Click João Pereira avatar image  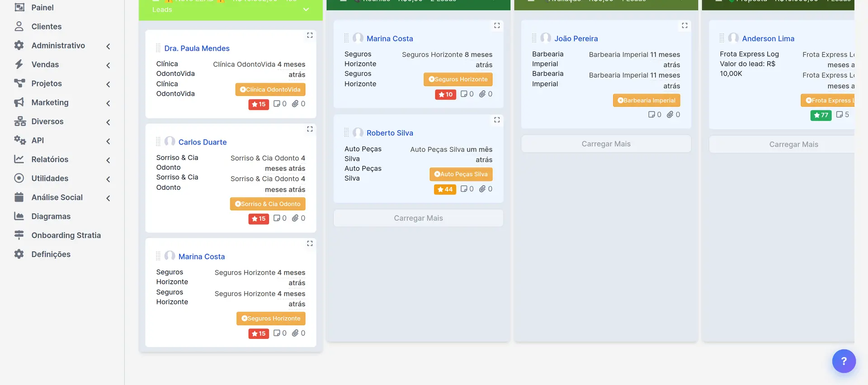546,38
